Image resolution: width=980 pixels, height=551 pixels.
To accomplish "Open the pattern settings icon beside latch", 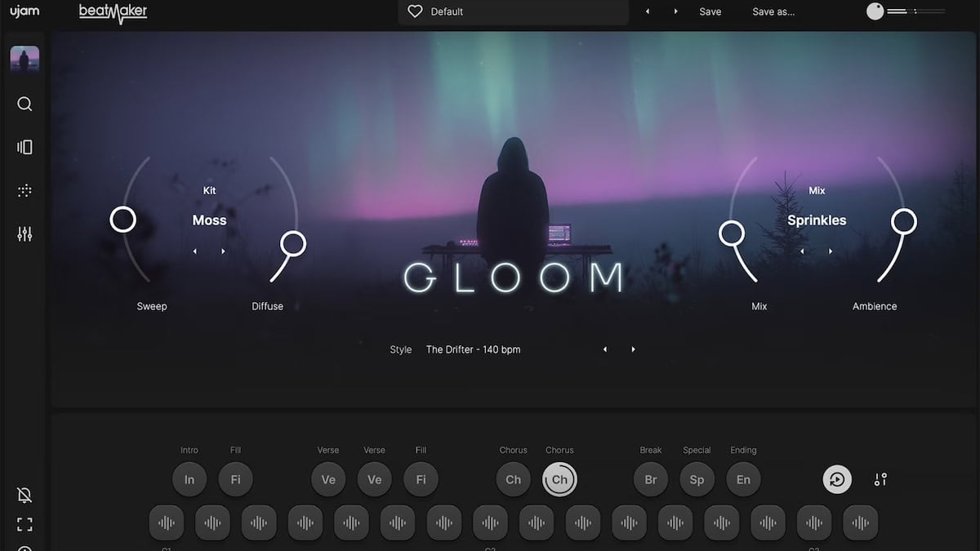I will [880, 480].
